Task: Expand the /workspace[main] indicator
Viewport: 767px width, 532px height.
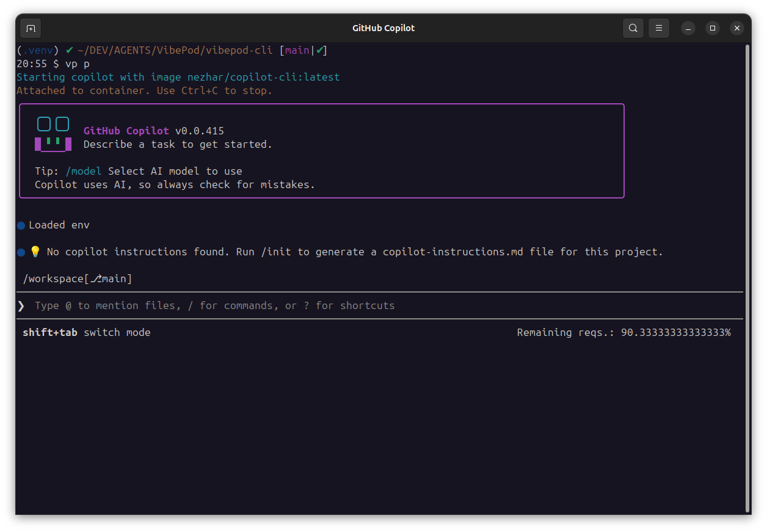Action: (x=76, y=279)
